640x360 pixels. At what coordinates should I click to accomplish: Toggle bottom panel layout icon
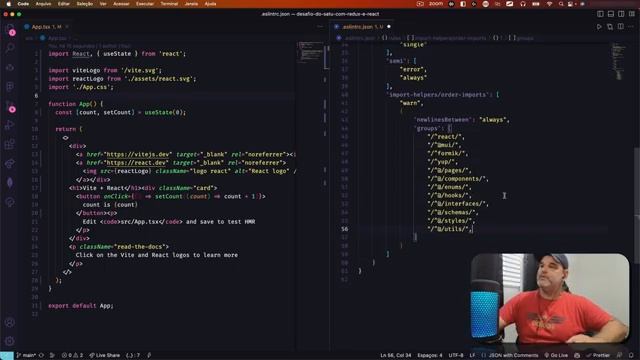click(611, 14)
